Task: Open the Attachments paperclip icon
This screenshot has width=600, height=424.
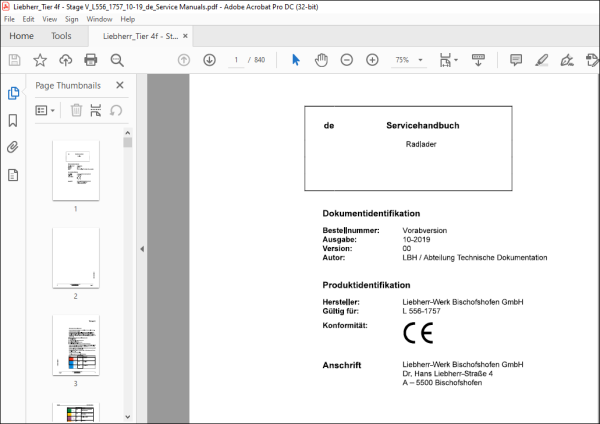Action: click(x=13, y=147)
